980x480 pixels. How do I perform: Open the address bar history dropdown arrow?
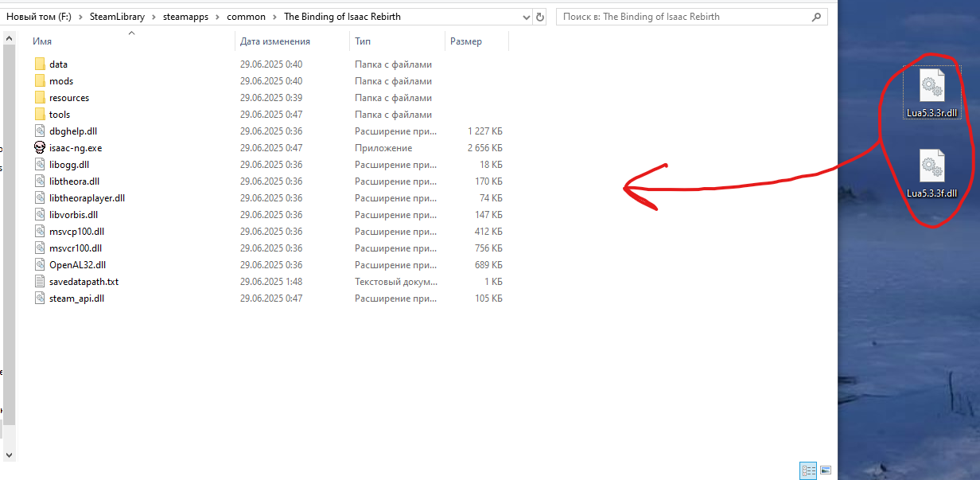[x=526, y=17]
